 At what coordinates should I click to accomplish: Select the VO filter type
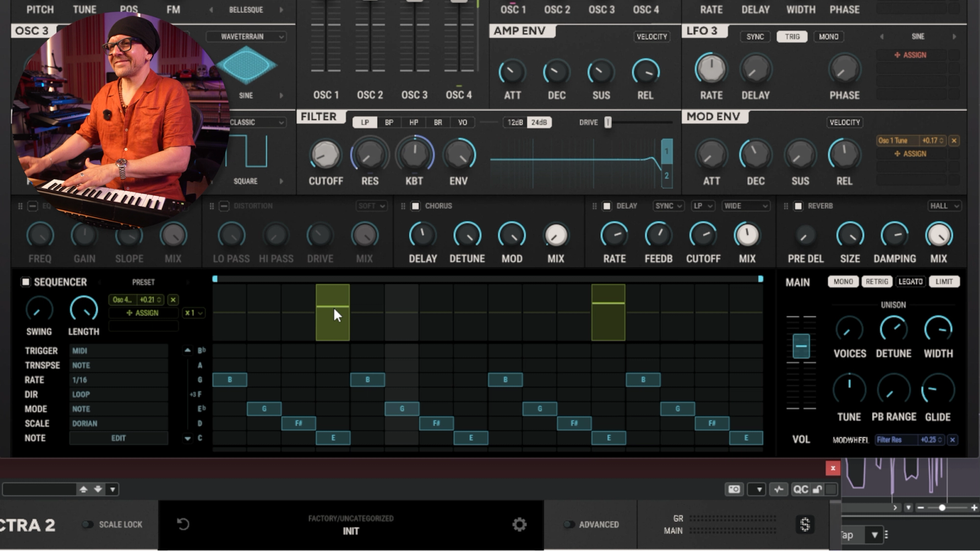(462, 122)
